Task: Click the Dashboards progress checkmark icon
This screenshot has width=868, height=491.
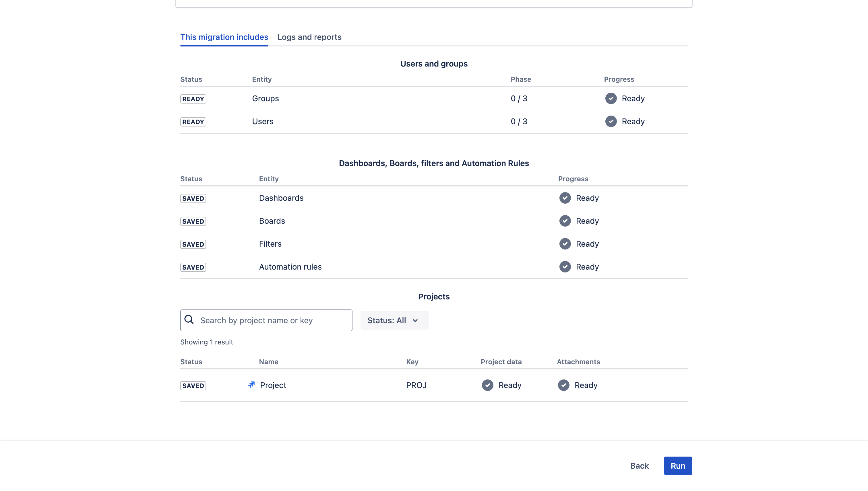Action: (565, 198)
